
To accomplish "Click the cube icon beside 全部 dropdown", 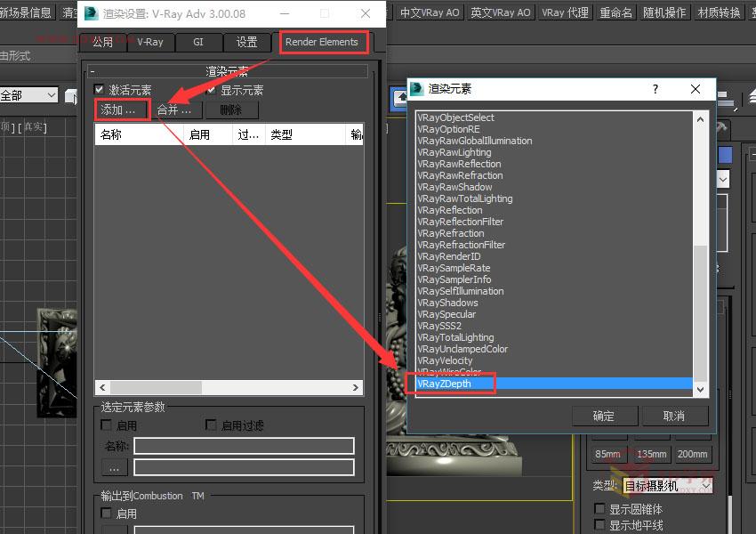I will 71,94.
